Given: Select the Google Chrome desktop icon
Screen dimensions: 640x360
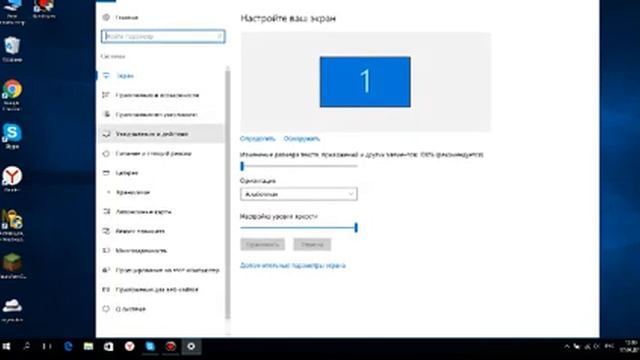Looking at the screenshot, I should 12,95.
